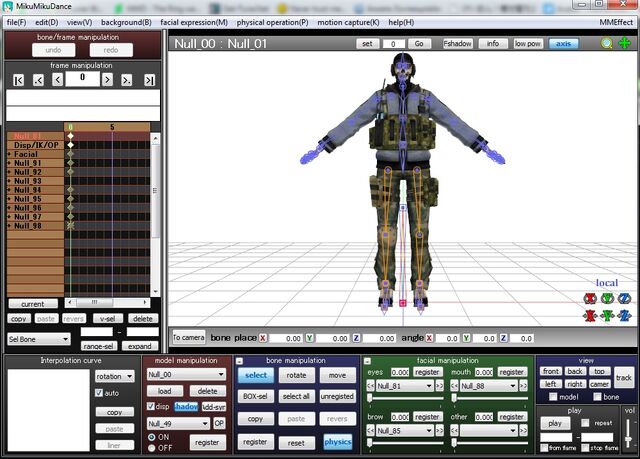Collapse the facial manipulation panel
This screenshot has width=640, height=459.
click(x=367, y=361)
